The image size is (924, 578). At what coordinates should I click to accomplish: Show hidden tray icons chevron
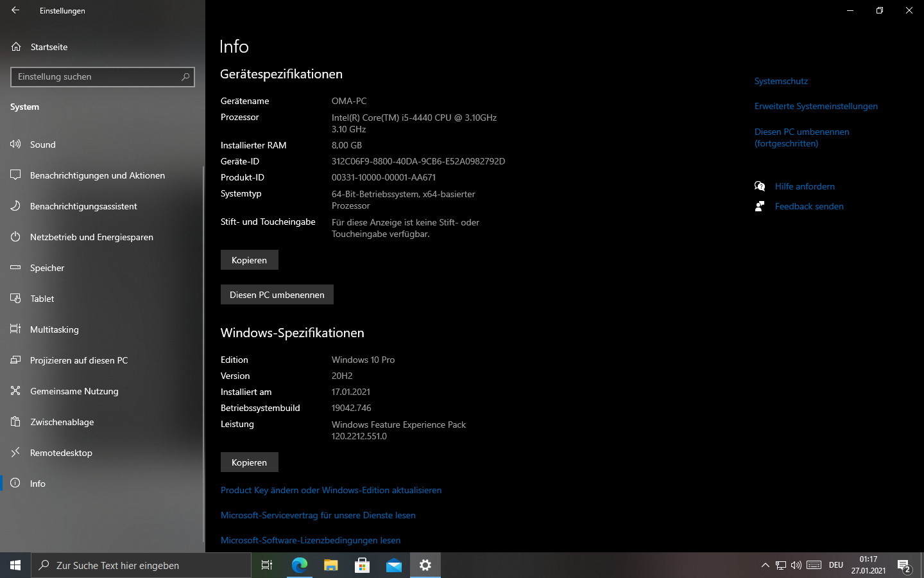[x=765, y=565]
